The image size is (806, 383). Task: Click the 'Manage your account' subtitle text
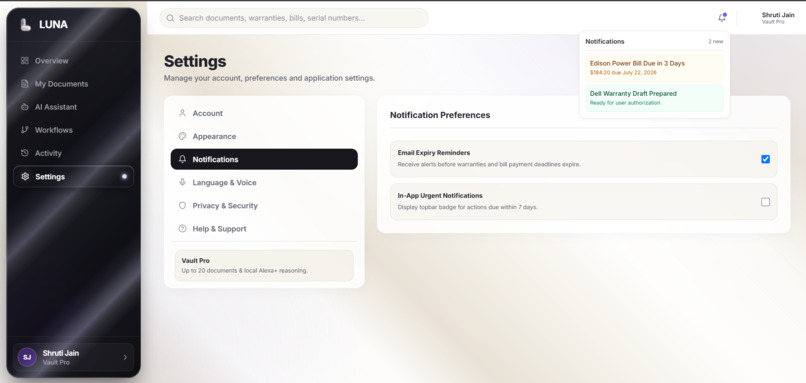click(269, 78)
